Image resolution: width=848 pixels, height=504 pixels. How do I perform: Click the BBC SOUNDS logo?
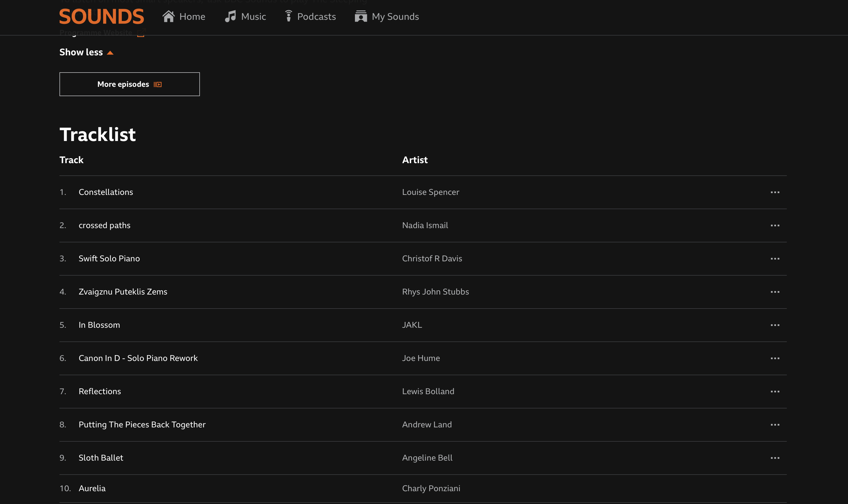pyautogui.click(x=101, y=16)
